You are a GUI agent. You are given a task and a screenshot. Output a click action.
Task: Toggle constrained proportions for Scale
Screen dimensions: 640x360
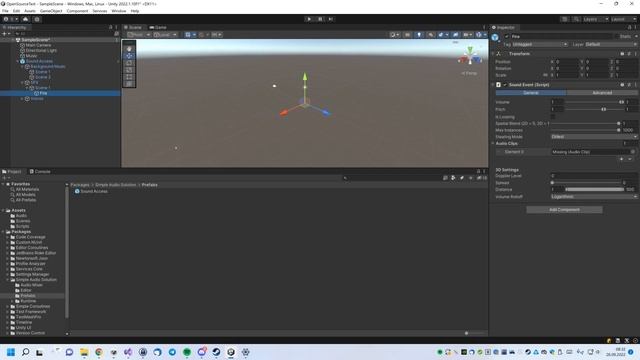pyautogui.click(x=545, y=75)
